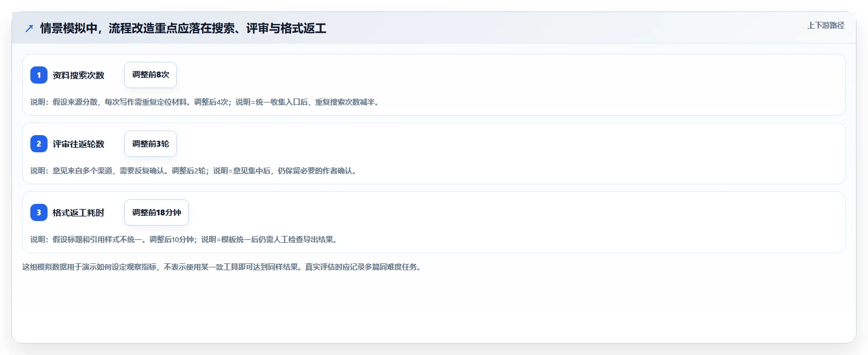Select the 调整前18分钟 pill
The width and height of the screenshot is (868, 355).
pos(156,212)
